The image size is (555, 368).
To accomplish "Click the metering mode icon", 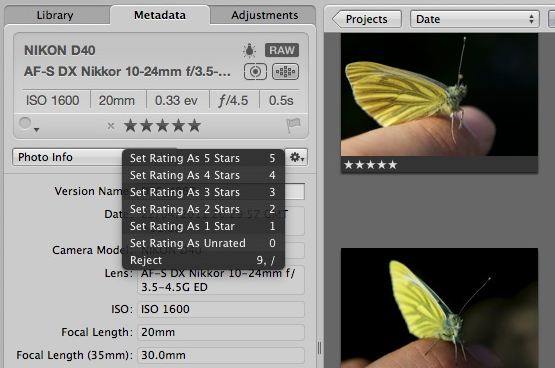I will point(255,72).
